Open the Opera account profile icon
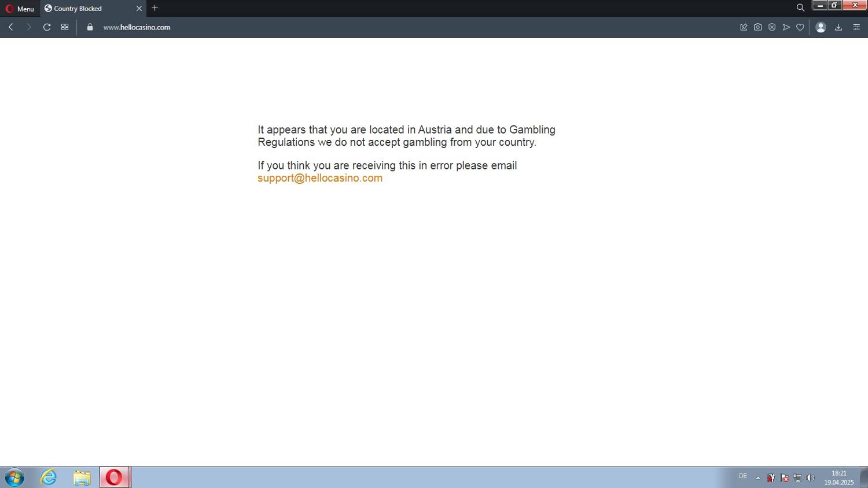 821,27
